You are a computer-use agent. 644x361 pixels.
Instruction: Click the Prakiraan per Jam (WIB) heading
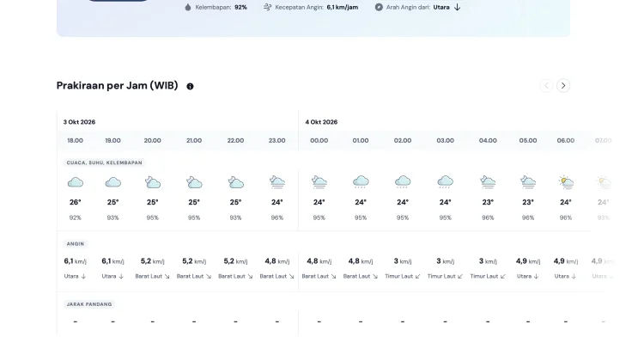pyautogui.click(x=117, y=85)
